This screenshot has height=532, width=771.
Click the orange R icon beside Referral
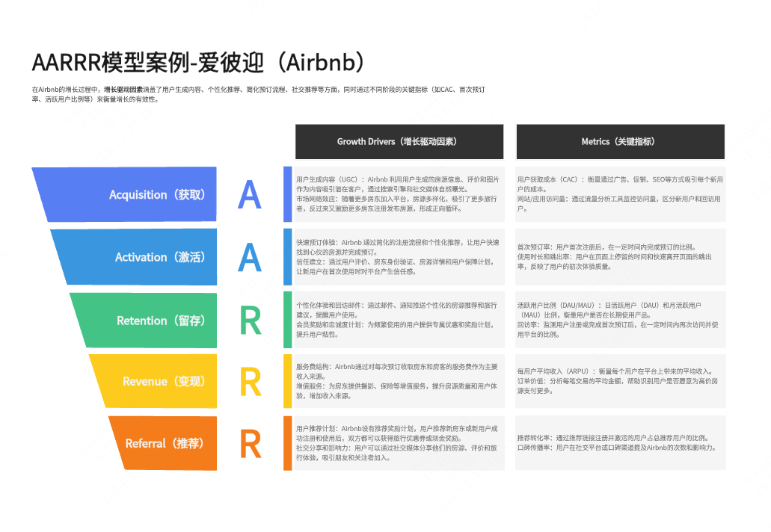[250, 443]
